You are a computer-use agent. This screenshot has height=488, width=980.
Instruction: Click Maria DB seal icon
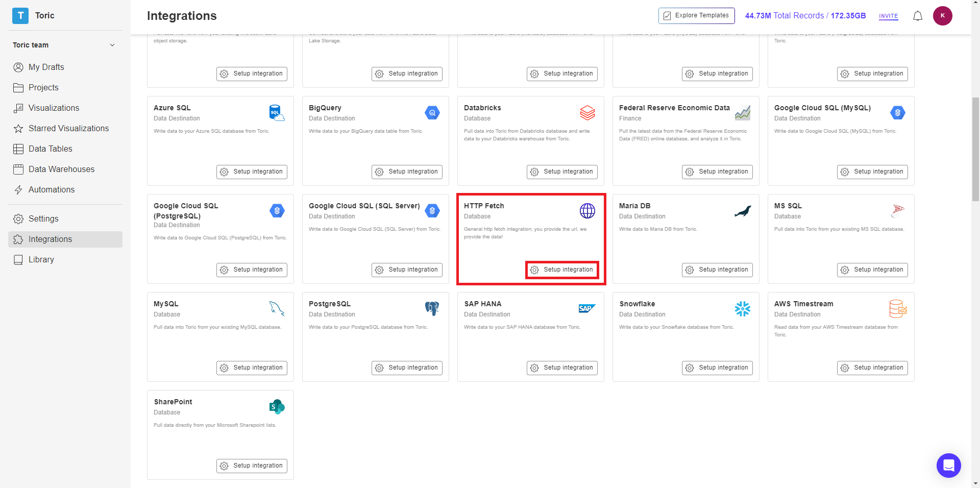pyautogui.click(x=742, y=211)
